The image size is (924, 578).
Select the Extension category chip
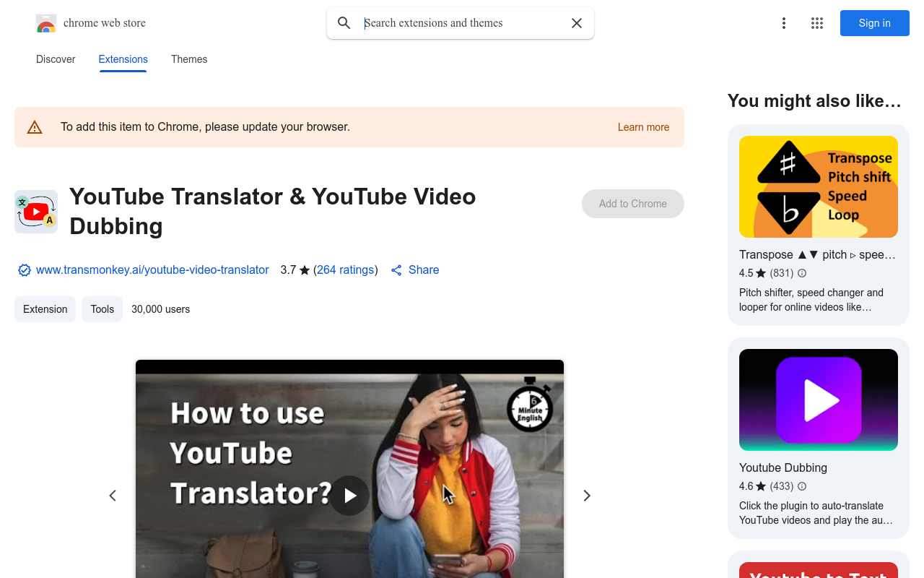[45, 309]
